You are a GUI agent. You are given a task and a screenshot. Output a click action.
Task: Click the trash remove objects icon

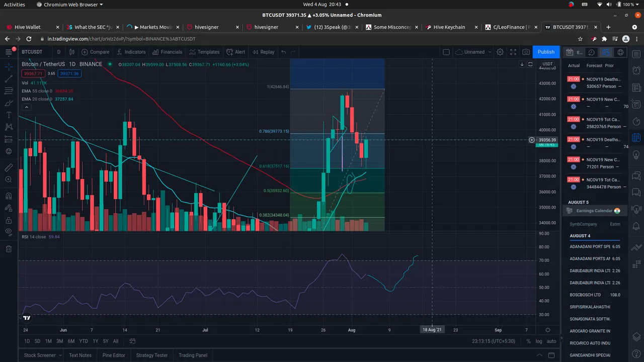pyautogui.click(x=9, y=248)
